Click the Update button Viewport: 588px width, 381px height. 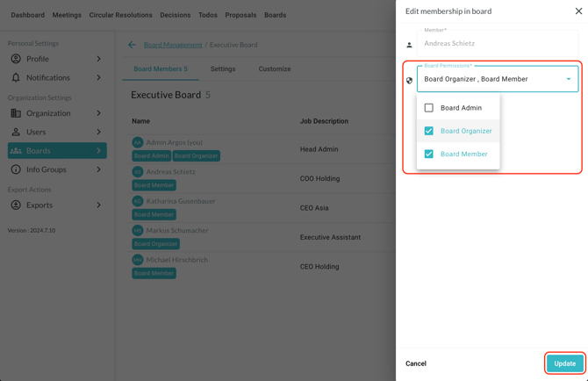click(564, 363)
